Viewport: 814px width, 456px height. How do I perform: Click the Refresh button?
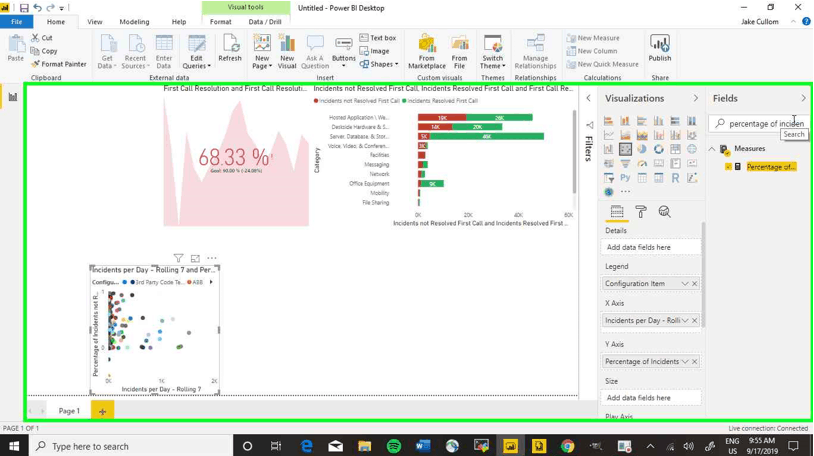point(230,48)
